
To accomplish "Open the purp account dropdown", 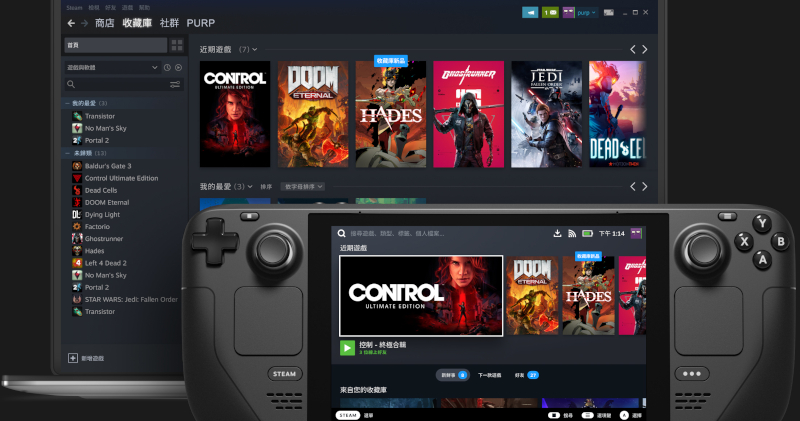I will pyautogui.click(x=586, y=12).
